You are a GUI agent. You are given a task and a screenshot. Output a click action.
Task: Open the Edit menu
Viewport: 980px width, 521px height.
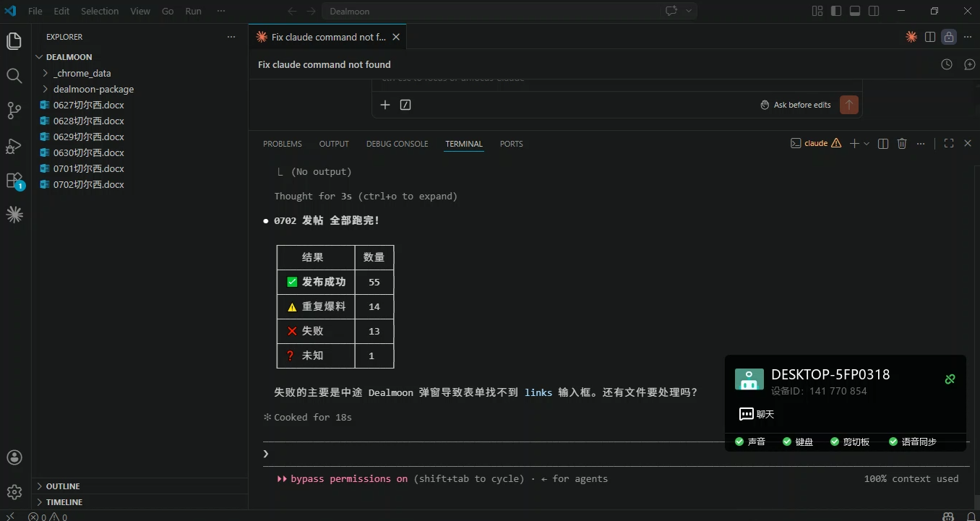61,11
